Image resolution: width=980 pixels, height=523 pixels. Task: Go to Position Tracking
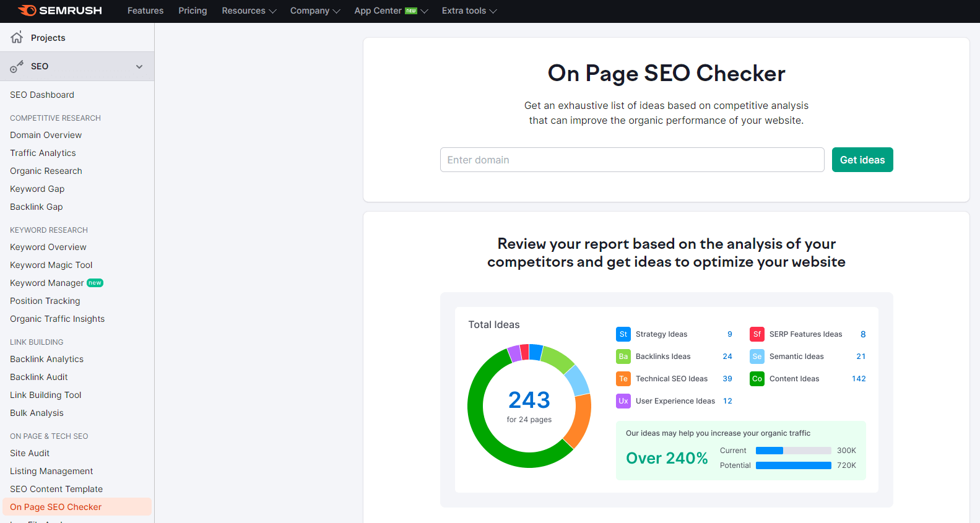coord(45,301)
